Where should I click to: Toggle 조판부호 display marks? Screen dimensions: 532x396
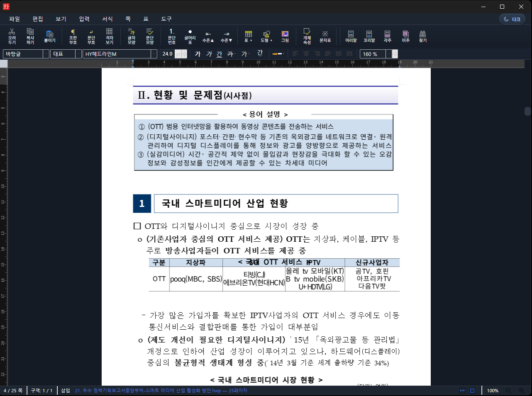pyautogui.click(x=73, y=36)
